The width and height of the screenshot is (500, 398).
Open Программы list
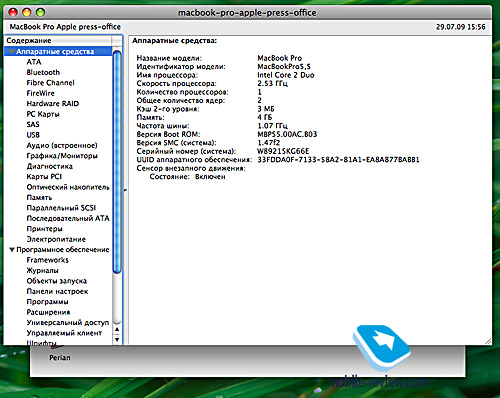click(47, 302)
